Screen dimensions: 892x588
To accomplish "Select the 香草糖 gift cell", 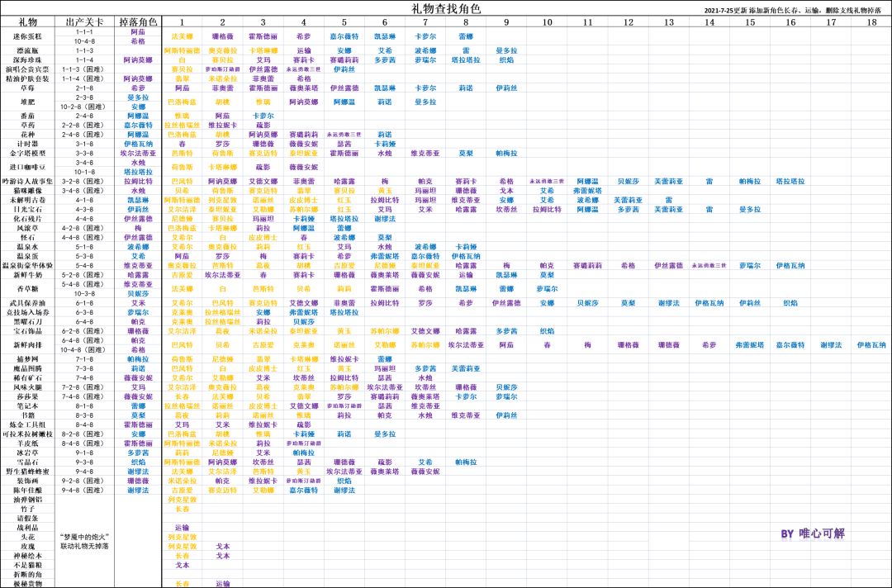I will [28, 289].
